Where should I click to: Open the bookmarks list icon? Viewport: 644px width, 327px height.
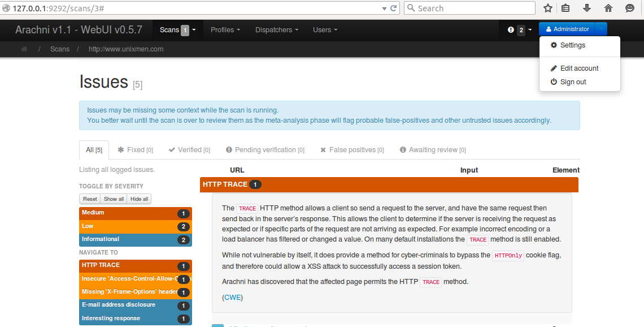point(565,8)
